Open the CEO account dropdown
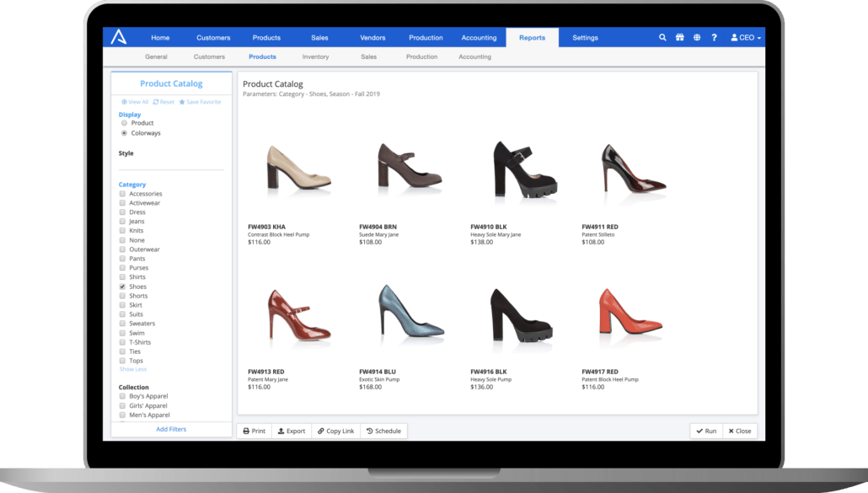The width and height of the screenshot is (868, 493). tap(745, 37)
